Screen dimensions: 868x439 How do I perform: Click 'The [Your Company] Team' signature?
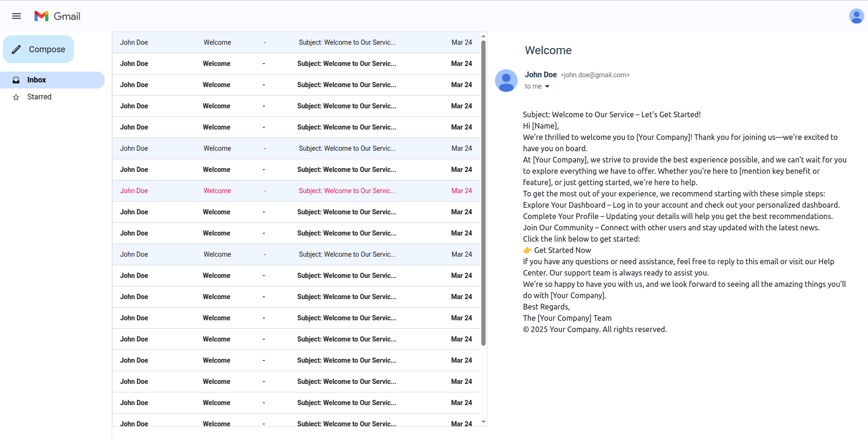[567, 318]
